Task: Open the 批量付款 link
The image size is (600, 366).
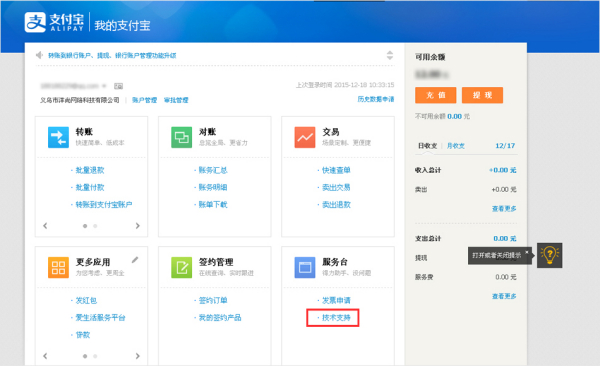Action: point(90,187)
